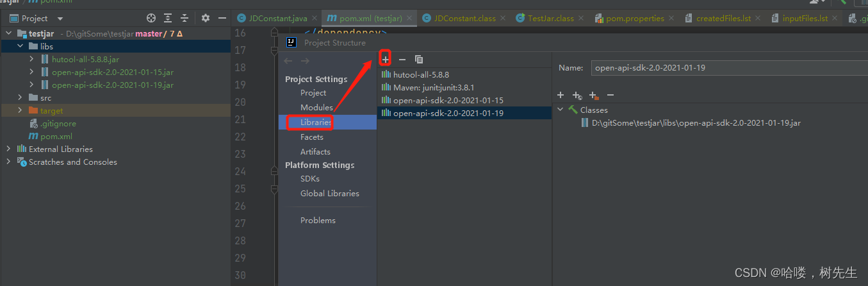Viewport: 868px width, 286px height.
Task: Expand Scratches and Consoles node
Action: point(9,162)
